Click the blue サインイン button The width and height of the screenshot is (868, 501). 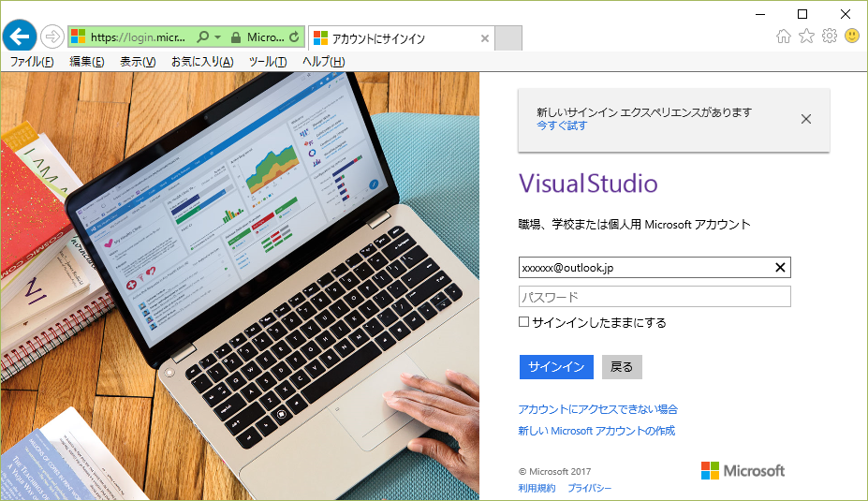(x=556, y=367)
